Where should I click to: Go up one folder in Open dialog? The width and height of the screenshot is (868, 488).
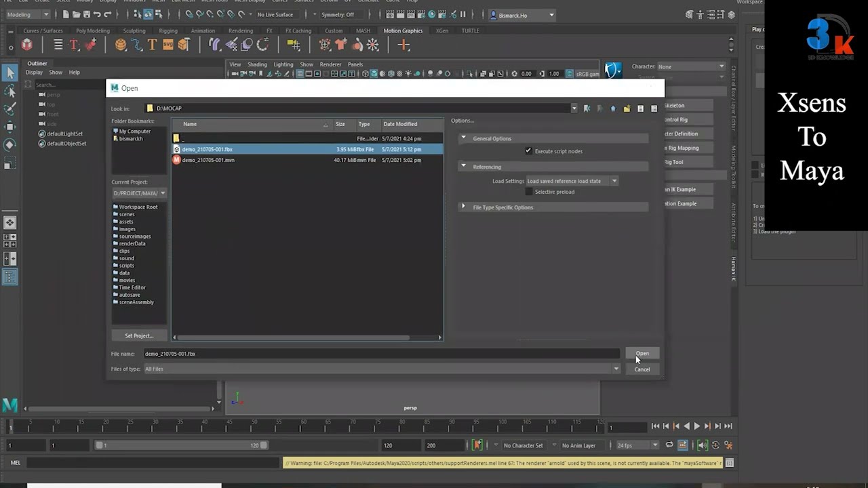(x=613, y=108)
